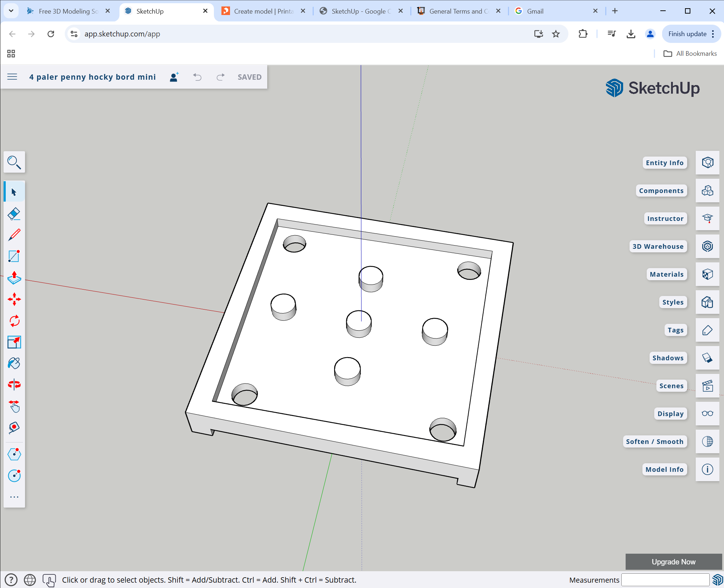Image resolution: width=724 pixels, height=588 pixels.
Task: Switch to the SketchUp - Google tab
Action: coord(361,11)
